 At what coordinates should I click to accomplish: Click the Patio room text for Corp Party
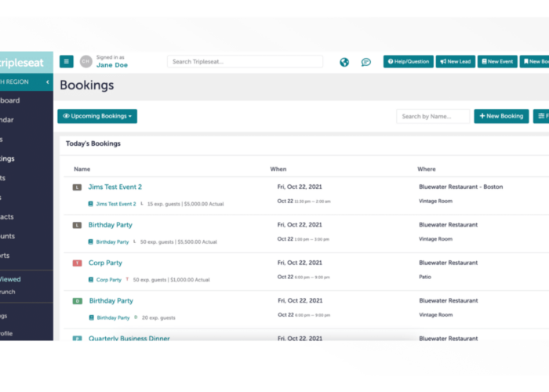pos(425,277)
